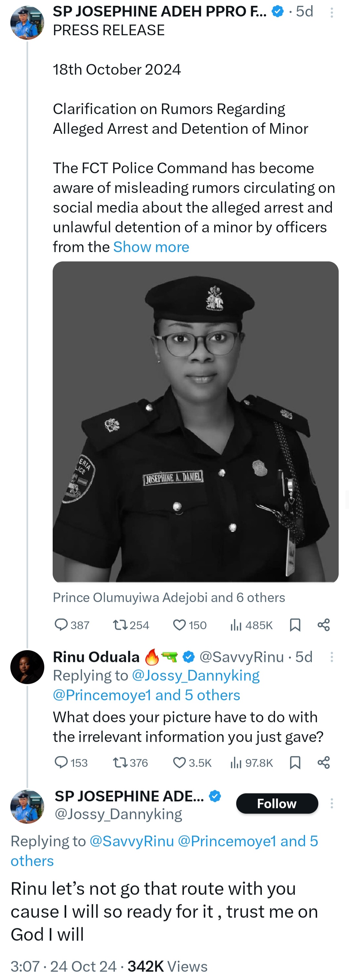View the tagged people Prince Olumuyiwa Adejobi and 6 others
349x980 pixels.
point(169,597)
